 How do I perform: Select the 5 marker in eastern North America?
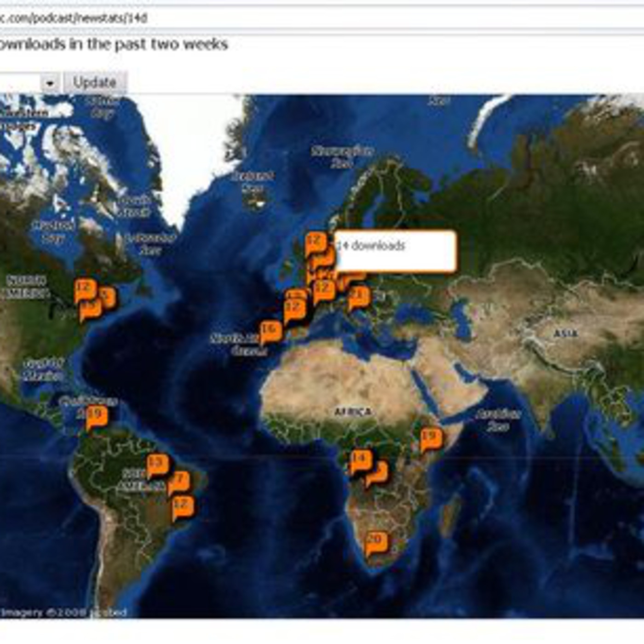[x=107, y=297]
